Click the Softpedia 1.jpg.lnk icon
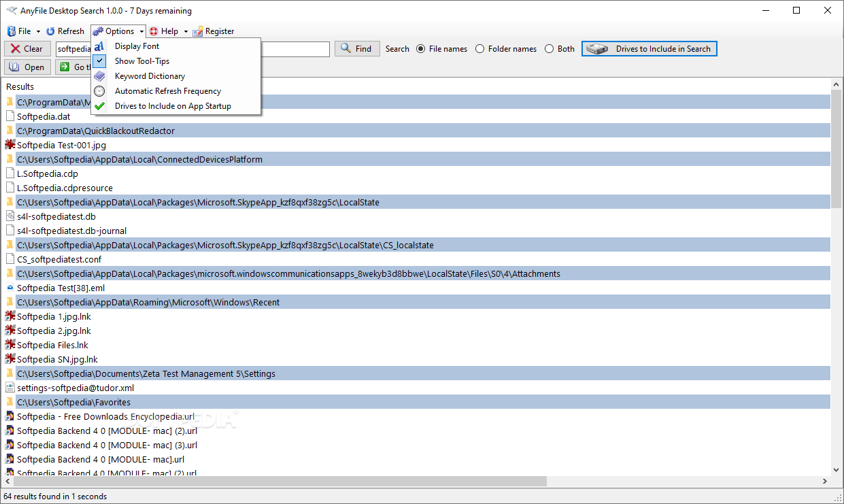 (x=10, y=316)
